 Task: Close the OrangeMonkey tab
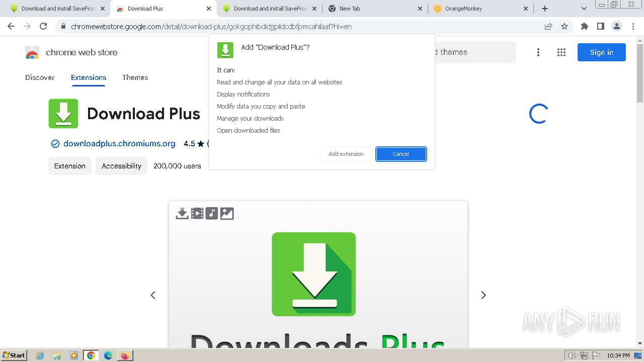526,9
